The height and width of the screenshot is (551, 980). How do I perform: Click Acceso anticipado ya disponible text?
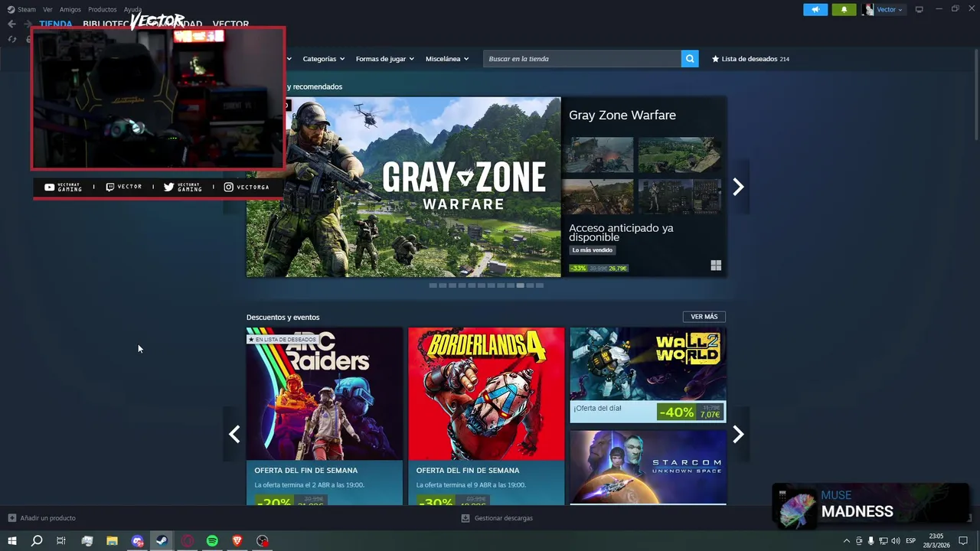[621, 233]
